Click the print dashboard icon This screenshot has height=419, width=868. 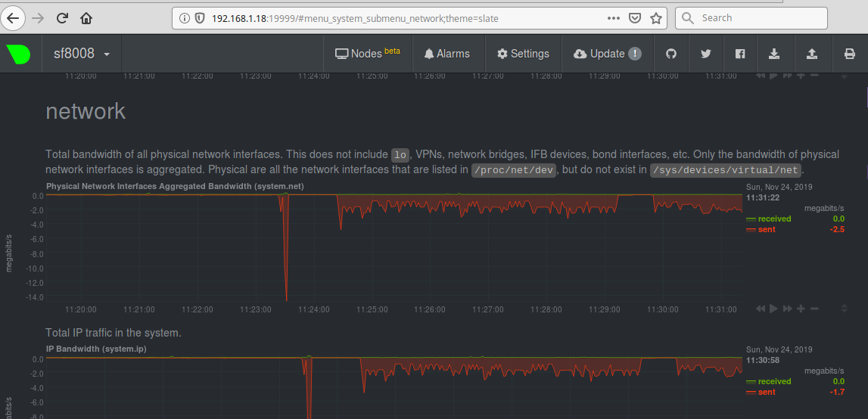(849, 54)
